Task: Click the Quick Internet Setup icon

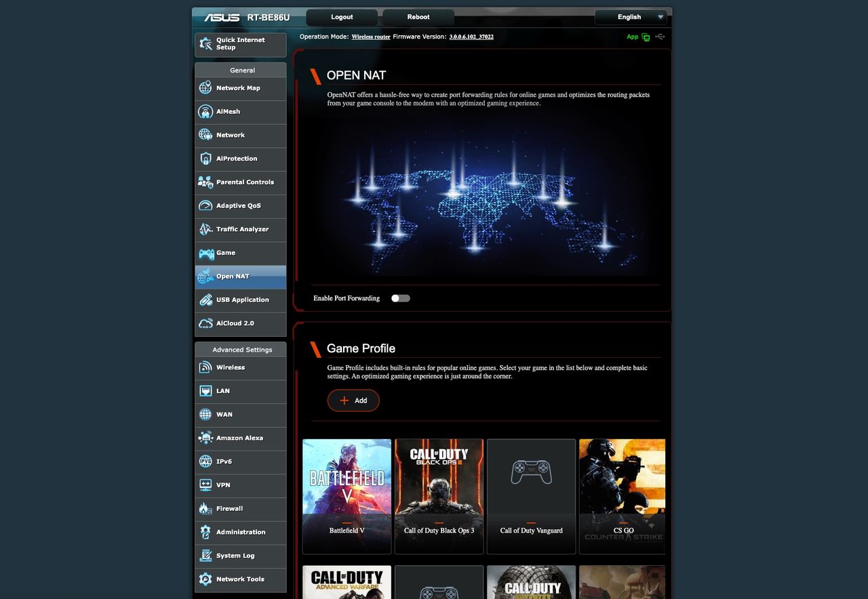Action: coord(205,44)
